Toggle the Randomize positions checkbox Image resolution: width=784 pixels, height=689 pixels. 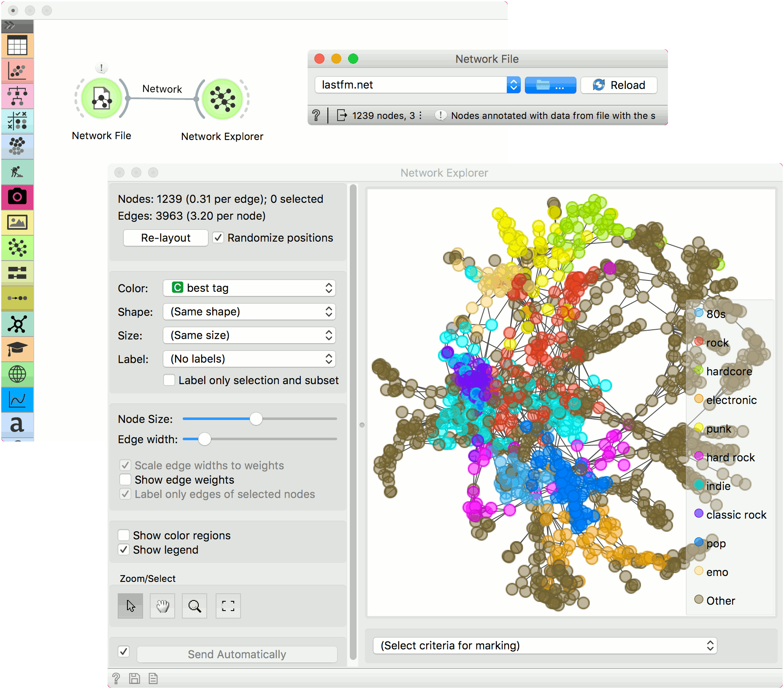point(218,237)
